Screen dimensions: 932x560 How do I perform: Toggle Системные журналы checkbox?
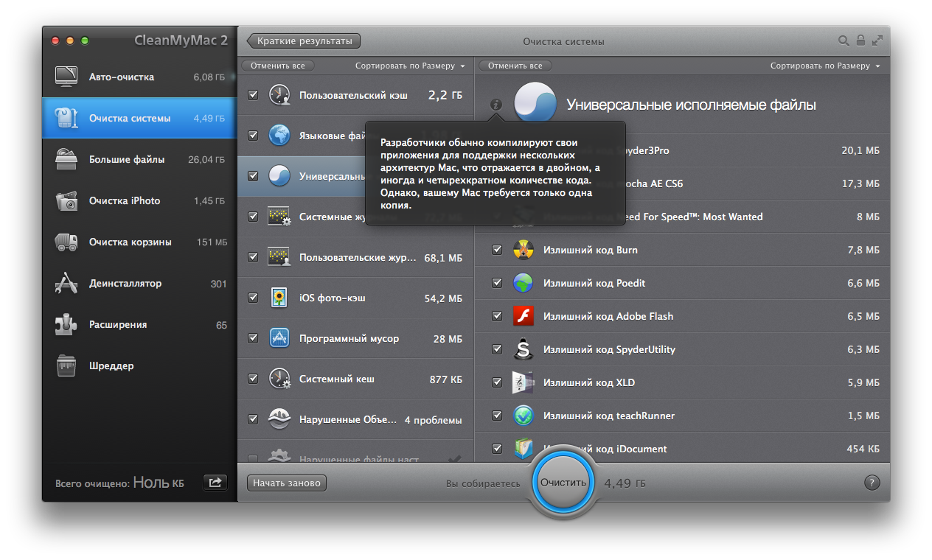click(253, 217)
